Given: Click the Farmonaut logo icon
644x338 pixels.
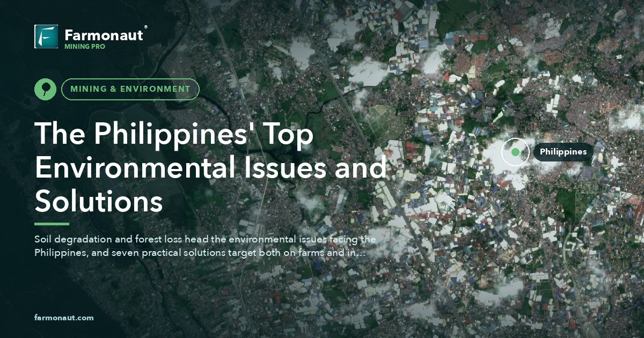Looking at the screenshot, I should click(46, 36).
